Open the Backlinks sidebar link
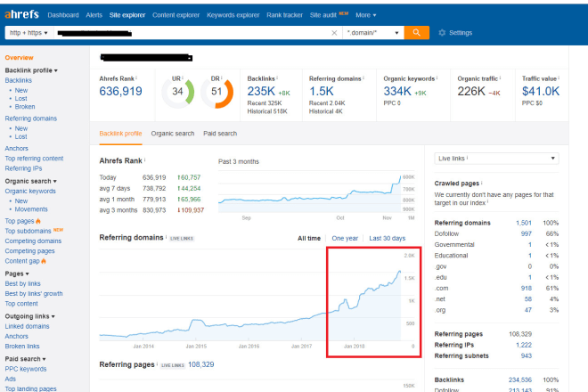The height and width of the screenshot is (392, 588). coord(19,80)
